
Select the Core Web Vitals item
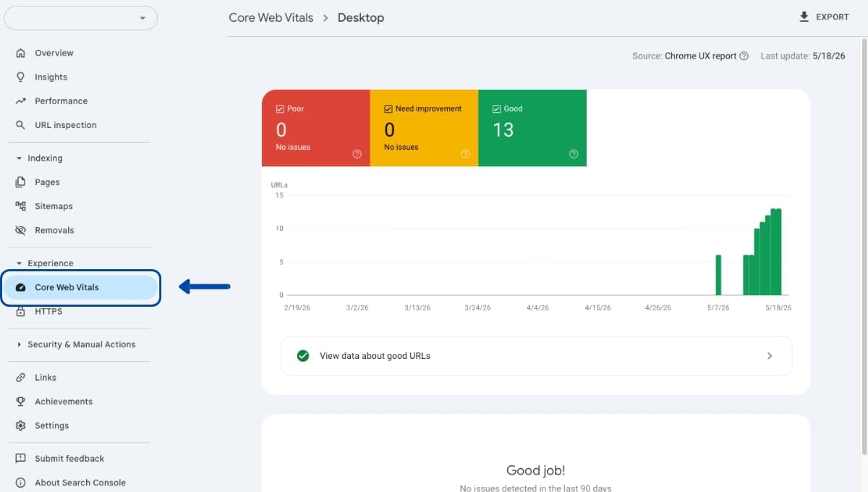(x=80, y=287)
